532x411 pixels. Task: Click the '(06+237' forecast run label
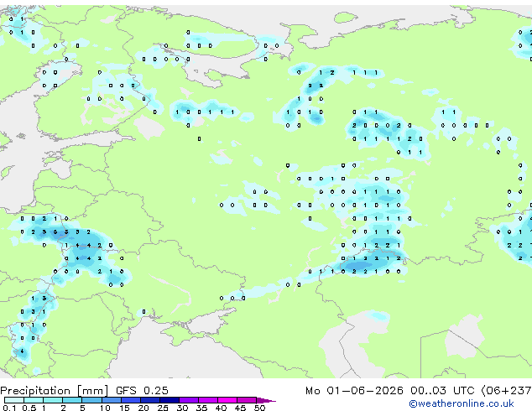pyautogui.click(x=506, y=391)
